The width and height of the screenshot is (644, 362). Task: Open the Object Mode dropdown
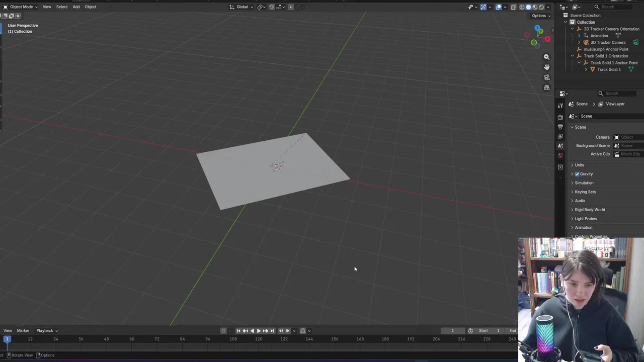20,7
